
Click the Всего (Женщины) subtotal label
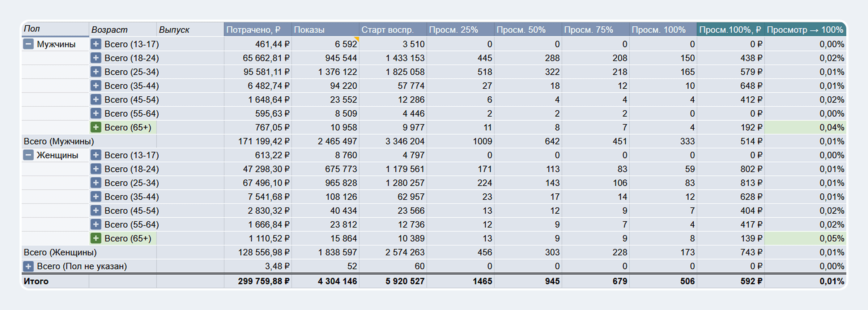[60, 252]
